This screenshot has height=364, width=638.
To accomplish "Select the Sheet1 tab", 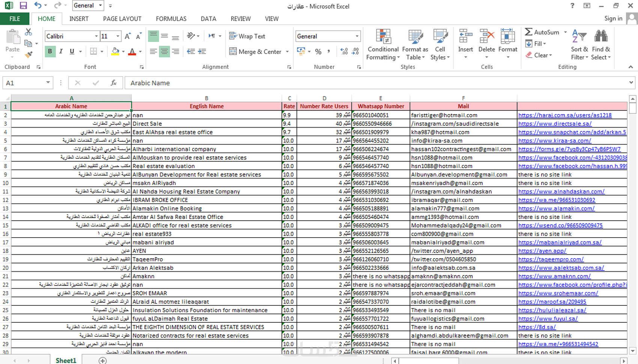I will coord(66,360).
